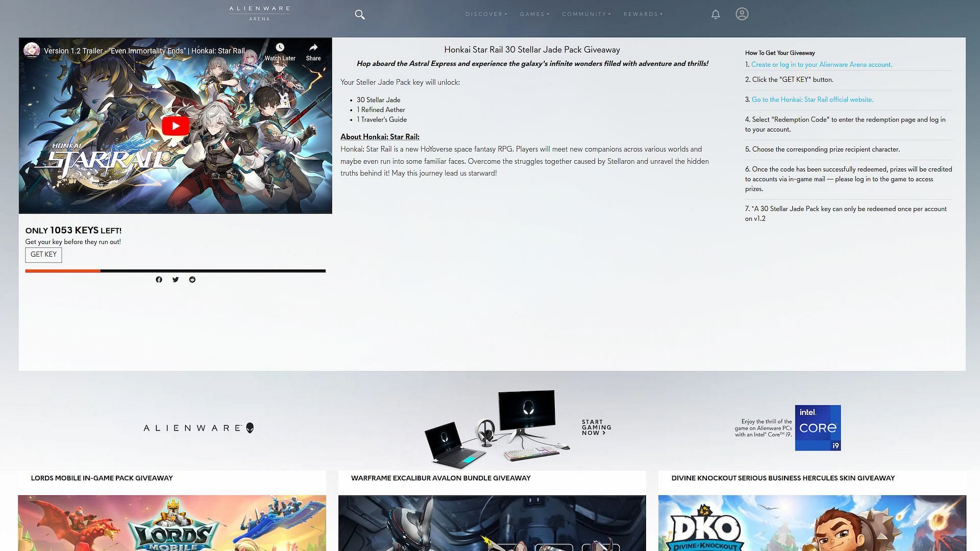This screenshot has height=551, width=980.
Task: Click 'ONLY 1053 KEYS LEFT!' text
Action: [x=73, y=231]
